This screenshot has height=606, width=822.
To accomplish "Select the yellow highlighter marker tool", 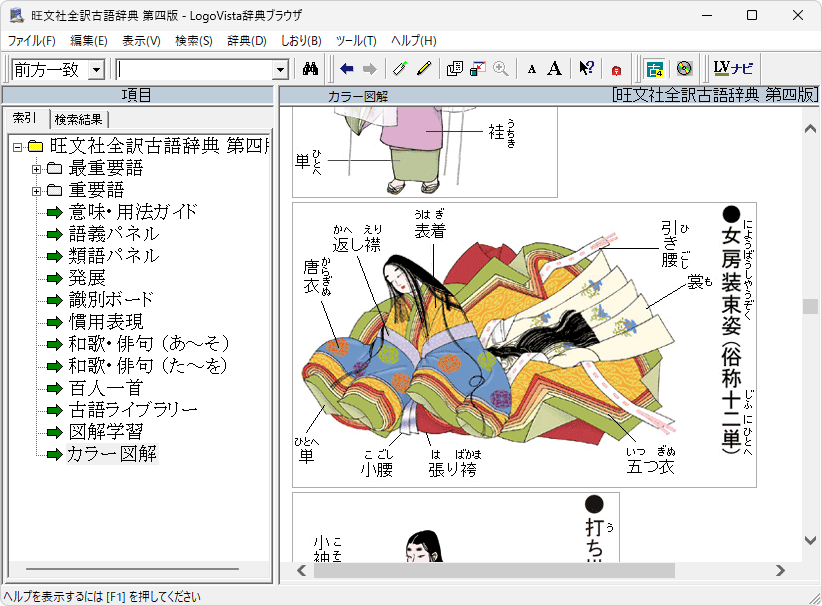I will click(x=424, y=69).
